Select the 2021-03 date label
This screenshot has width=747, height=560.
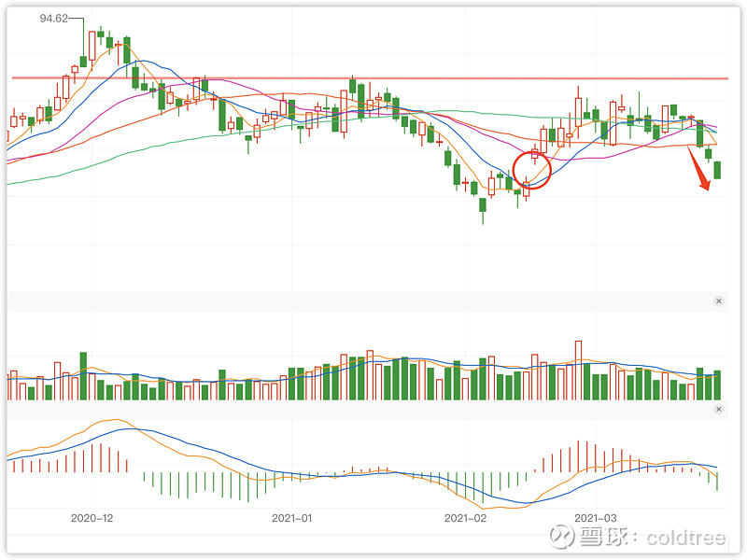click(x=595, y=517)
